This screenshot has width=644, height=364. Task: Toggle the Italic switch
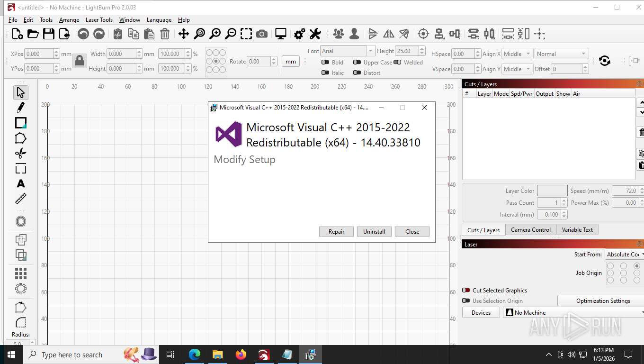click(x=325, y=73)
